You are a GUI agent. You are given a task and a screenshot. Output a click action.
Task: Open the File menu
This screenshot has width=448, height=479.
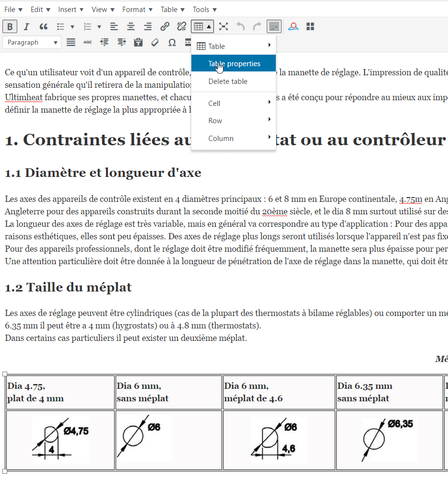pyautogui.click(x=13, y=10)
